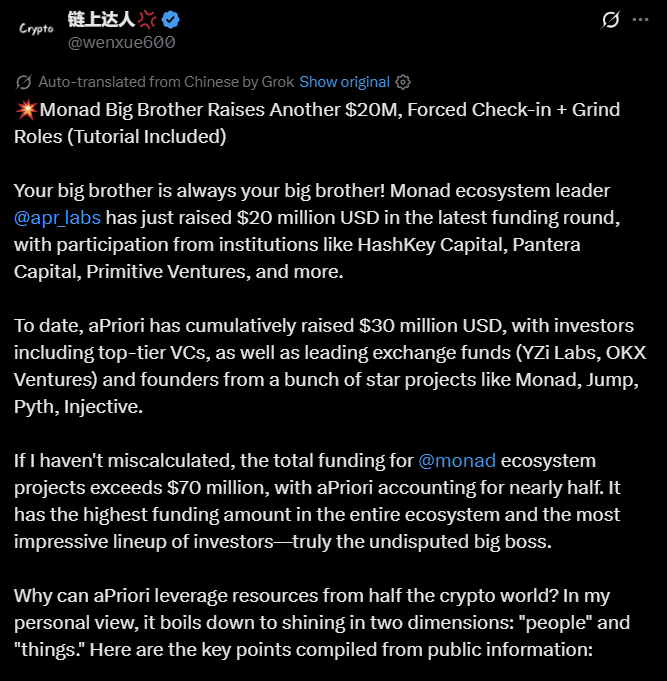Toggle Show original to view Chinese text
The width and height of the screenshot is (667, 681).
point(344,82)
